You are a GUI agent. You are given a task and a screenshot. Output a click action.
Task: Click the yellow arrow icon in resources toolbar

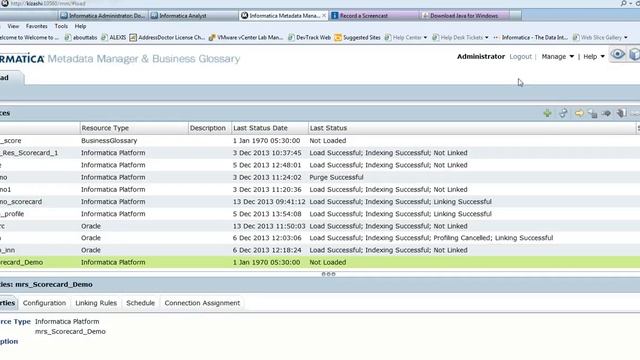click(579, 113)
